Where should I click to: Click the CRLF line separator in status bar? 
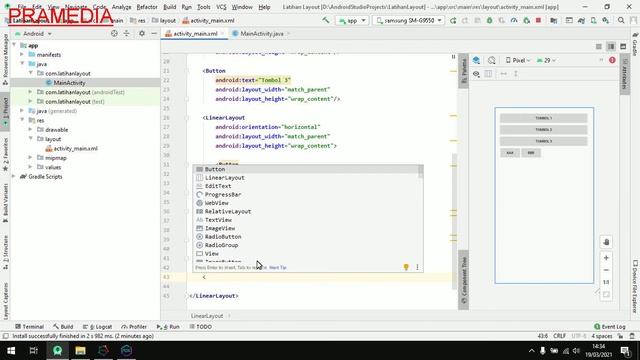[x=559, y=336]
